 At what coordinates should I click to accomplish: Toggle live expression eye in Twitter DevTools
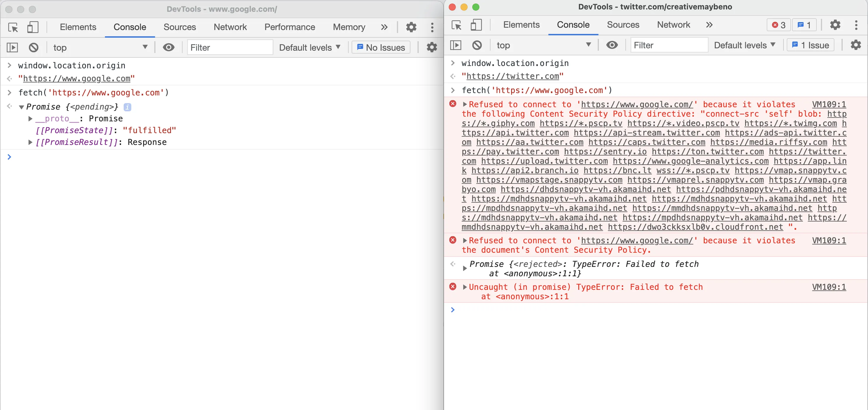pos(612,45)
